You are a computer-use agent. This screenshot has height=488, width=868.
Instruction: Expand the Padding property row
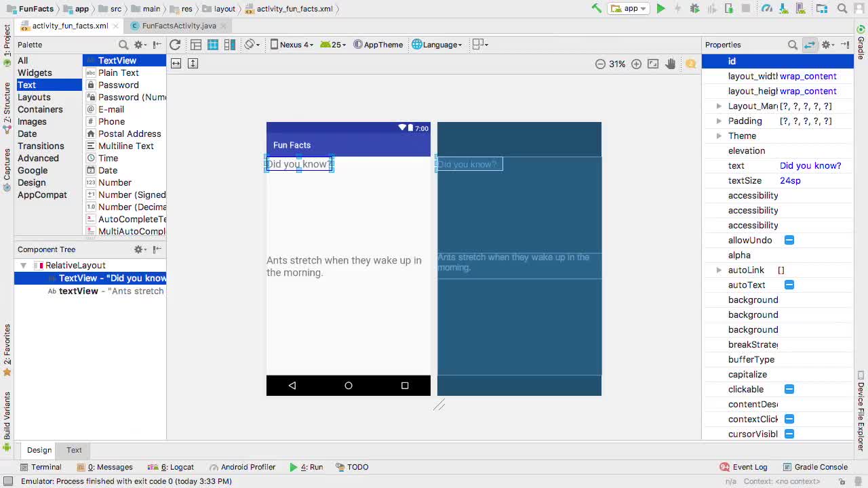(x=719, y=121)
